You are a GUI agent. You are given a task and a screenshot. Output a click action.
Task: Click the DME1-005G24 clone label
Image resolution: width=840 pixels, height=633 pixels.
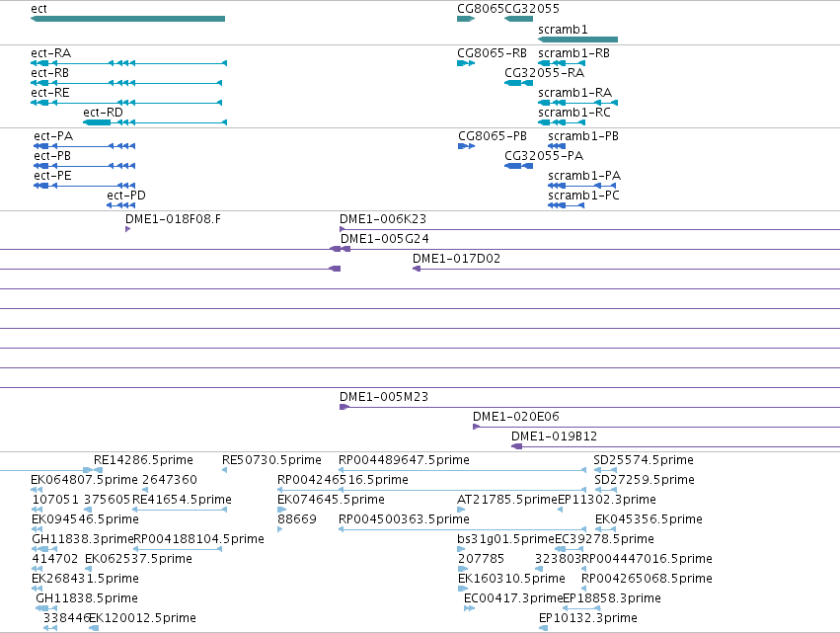click(x=385, y=239)
